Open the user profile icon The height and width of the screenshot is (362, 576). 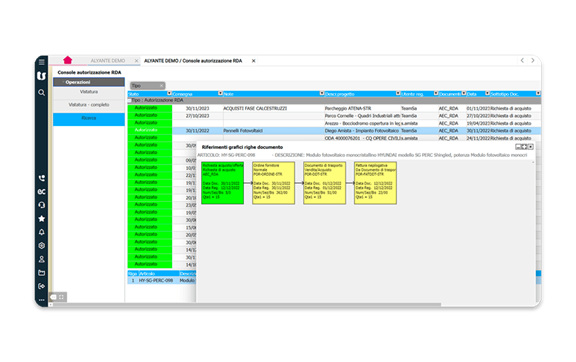[42, 259]
